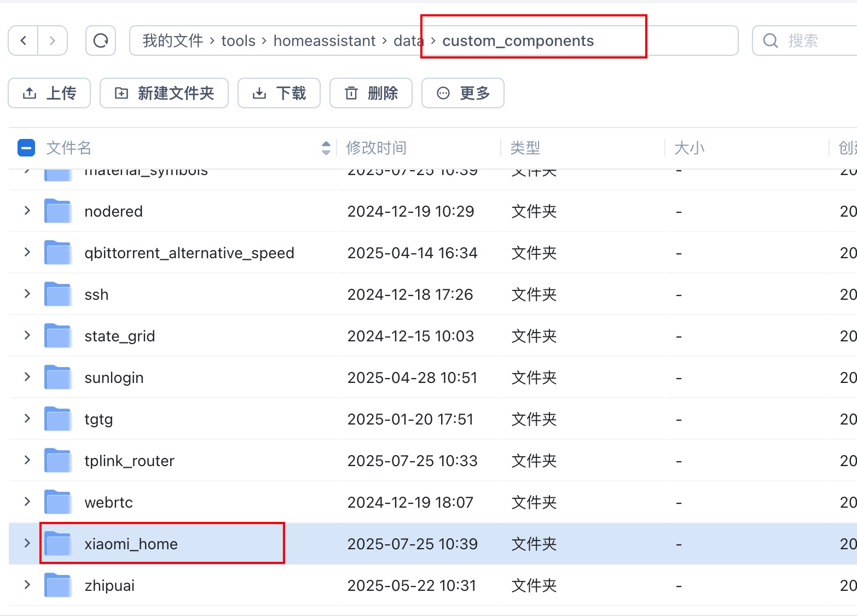Click the back navigation arrow
This screenshot has width=857, height=616.
tap(24, 40)
